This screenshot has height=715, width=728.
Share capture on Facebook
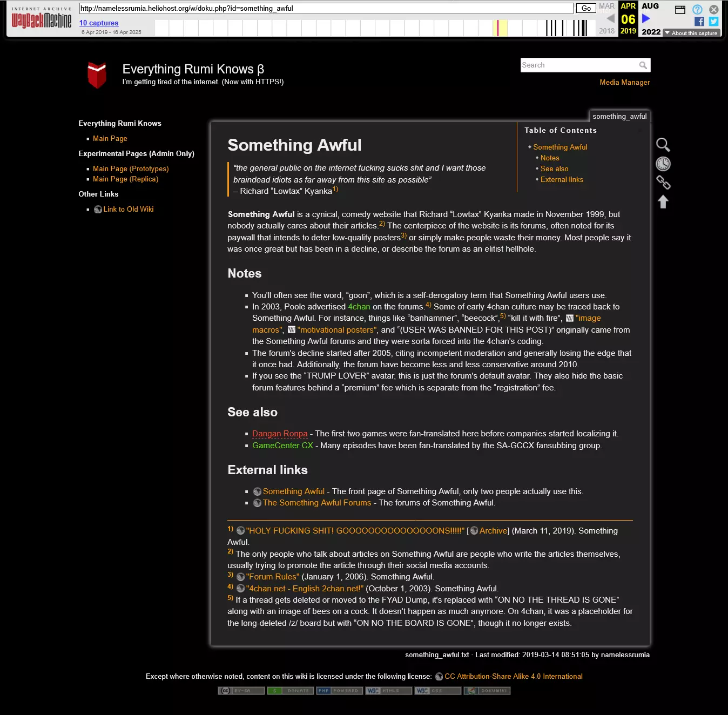pyautogui.click(x=699, y=21)
